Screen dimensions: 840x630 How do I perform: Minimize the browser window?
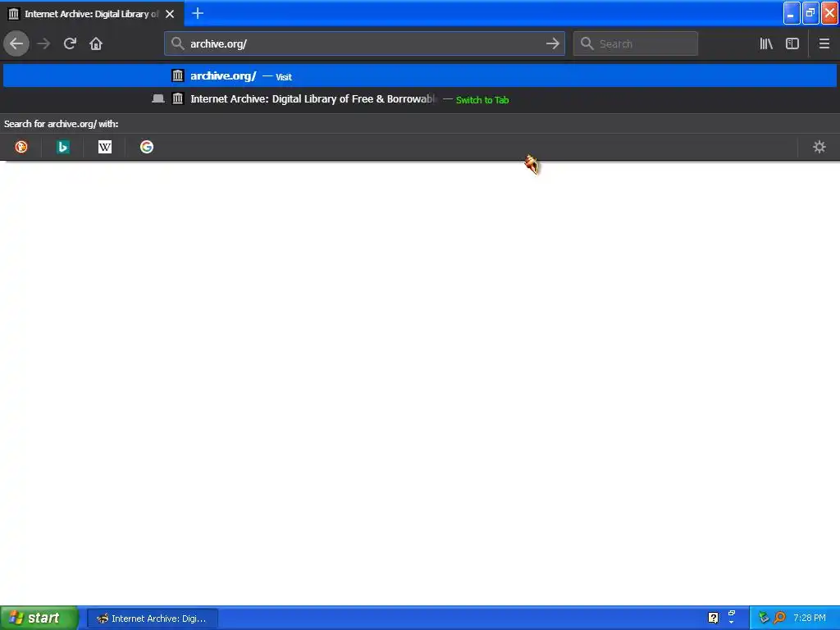(792, 13)
